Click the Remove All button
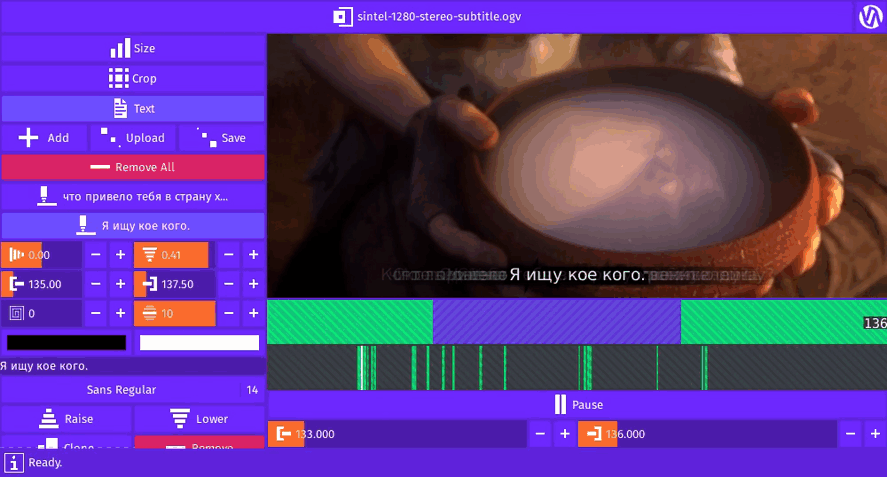The image size is (887, 477). (x=133, y=167)
